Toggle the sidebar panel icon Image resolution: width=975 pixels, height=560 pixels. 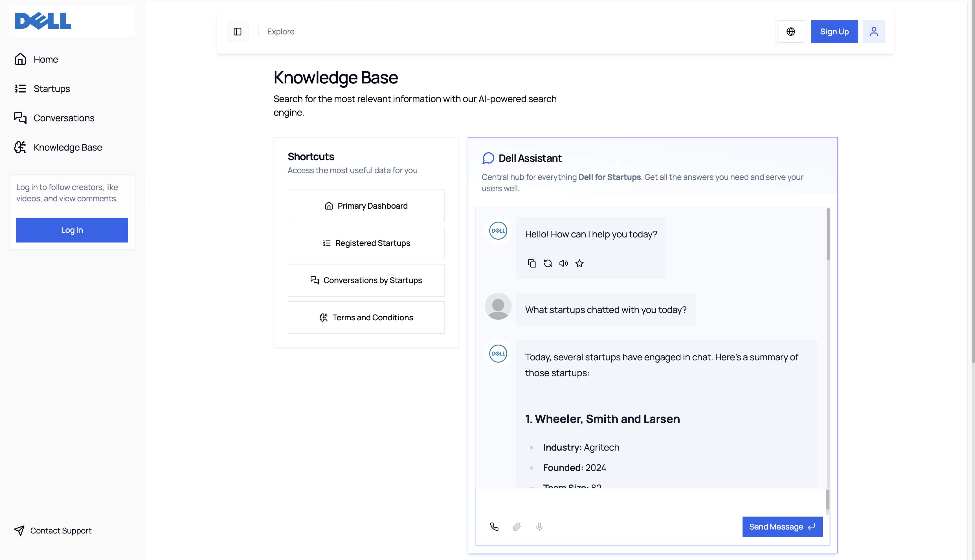click(x=237, y=32)
